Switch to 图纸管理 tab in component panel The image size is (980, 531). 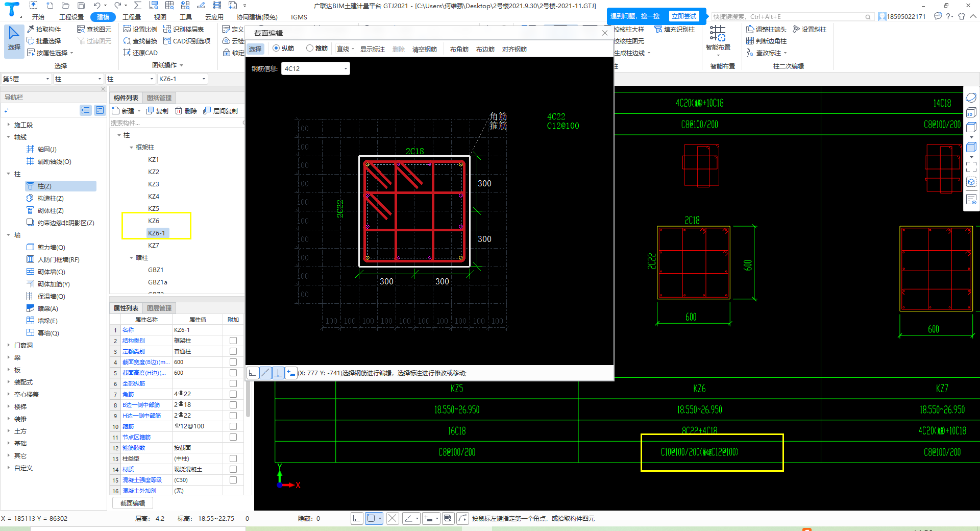click(159, 98)
